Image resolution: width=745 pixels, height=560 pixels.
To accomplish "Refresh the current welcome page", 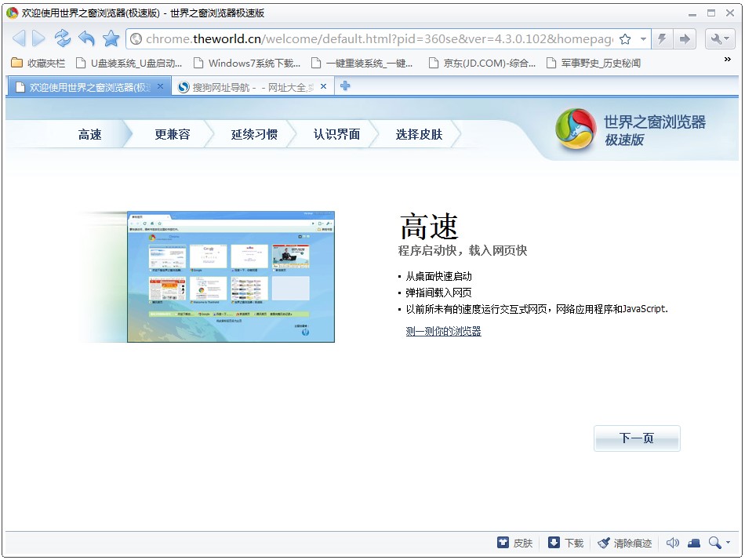I will 62,38.
